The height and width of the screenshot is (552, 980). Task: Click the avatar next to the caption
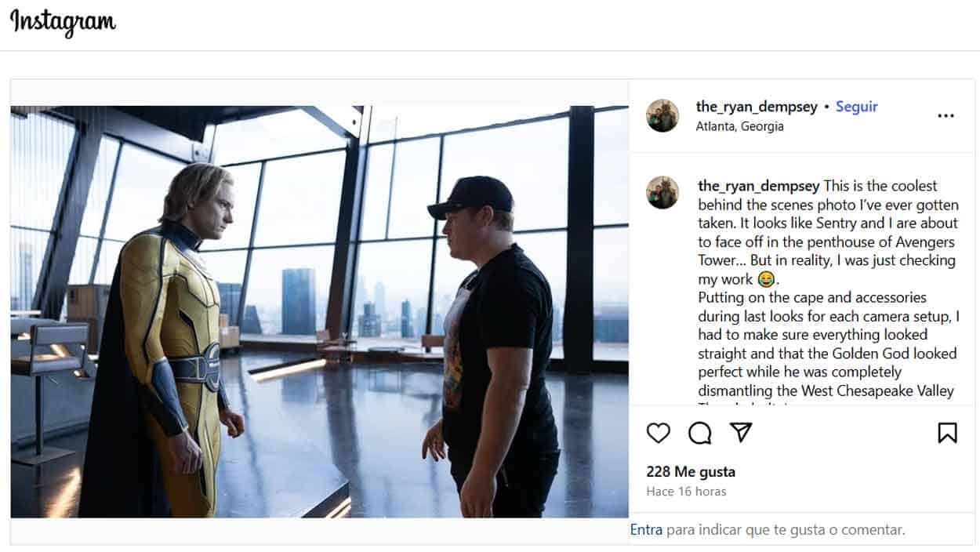pyautogui.click(x=662, y=193)
